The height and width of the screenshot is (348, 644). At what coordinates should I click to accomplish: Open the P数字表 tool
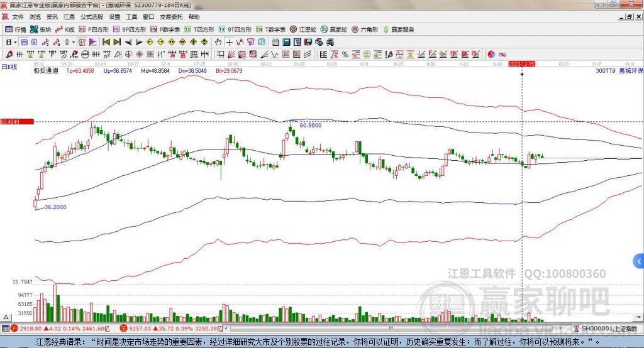coord(165,30)
